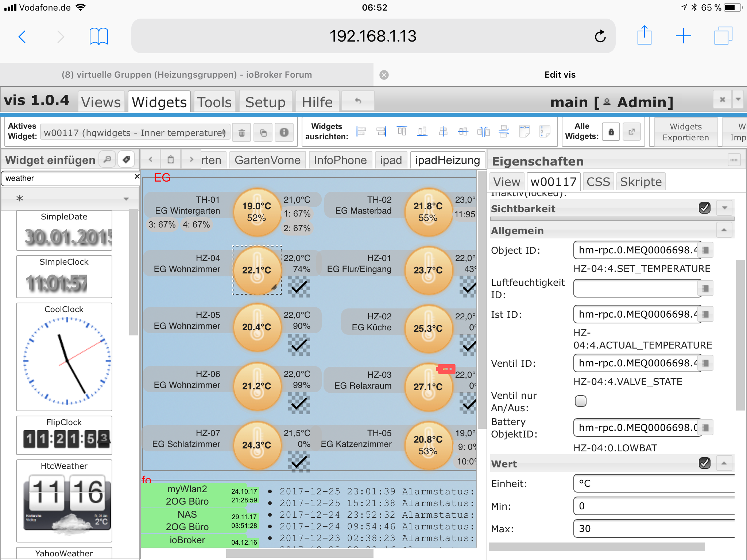Open Object ID selector button

706,250
